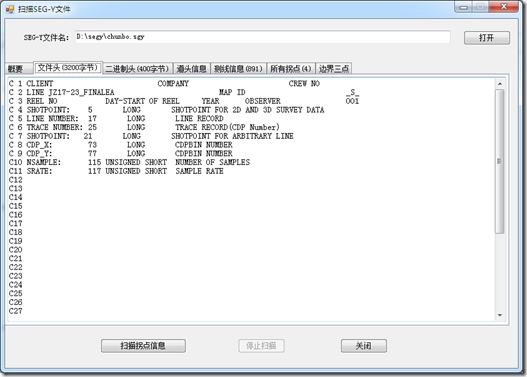
Task: Click 'TRACE RECORD(CDP Number)' text
Action: 227,127
